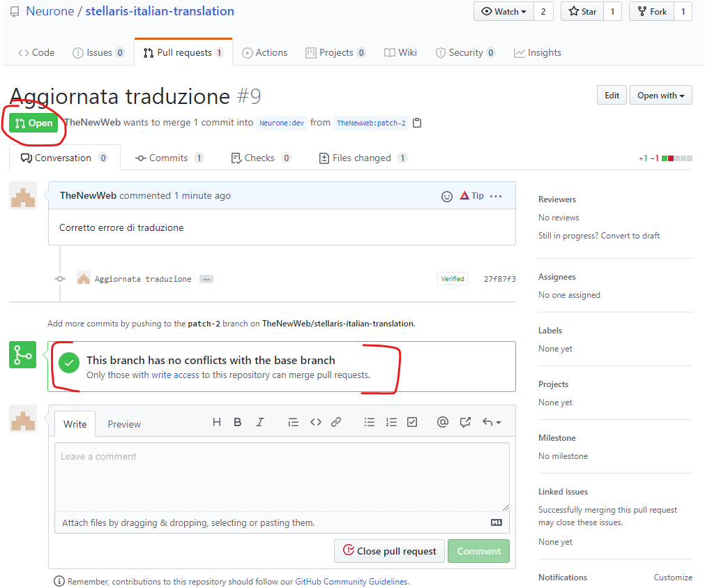
Task: Open the Watch dropdown
Action: tap(503, 12)
